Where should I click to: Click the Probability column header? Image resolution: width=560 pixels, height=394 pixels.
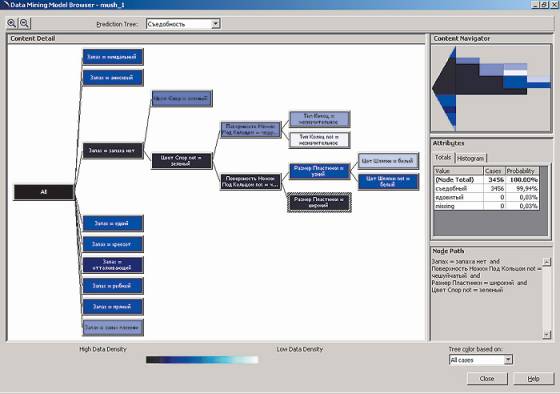pos(522,171)
